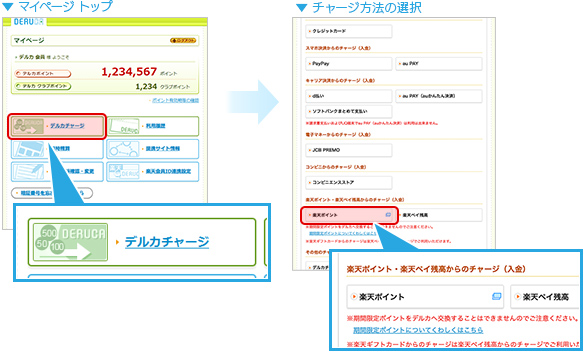The image size is (585, 360).
Task: Click the スマホ決済からのチャージ section heading
Action: click(338, 48)
